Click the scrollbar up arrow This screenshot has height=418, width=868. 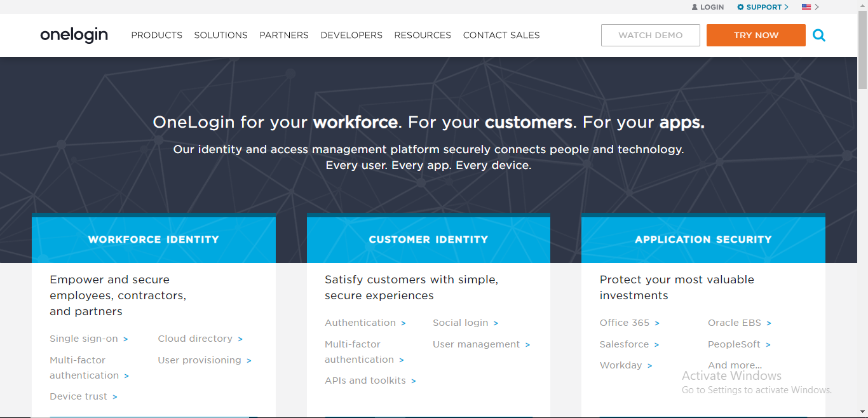[862, 5]
